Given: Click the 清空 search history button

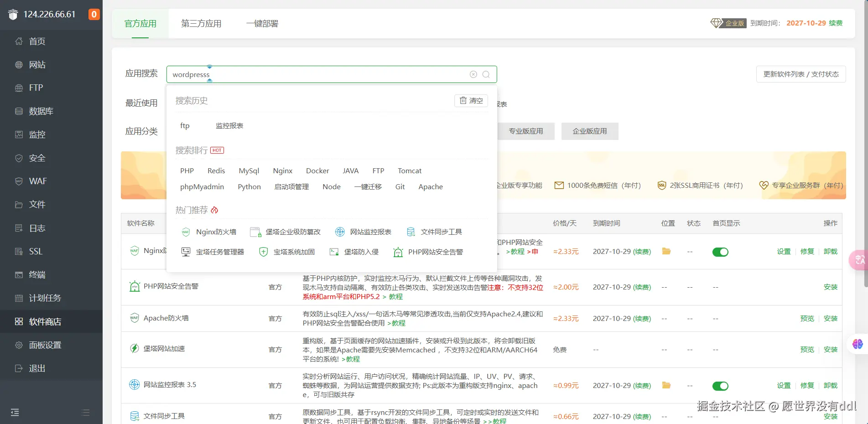Looking at the screenshot, I should 471,101.
